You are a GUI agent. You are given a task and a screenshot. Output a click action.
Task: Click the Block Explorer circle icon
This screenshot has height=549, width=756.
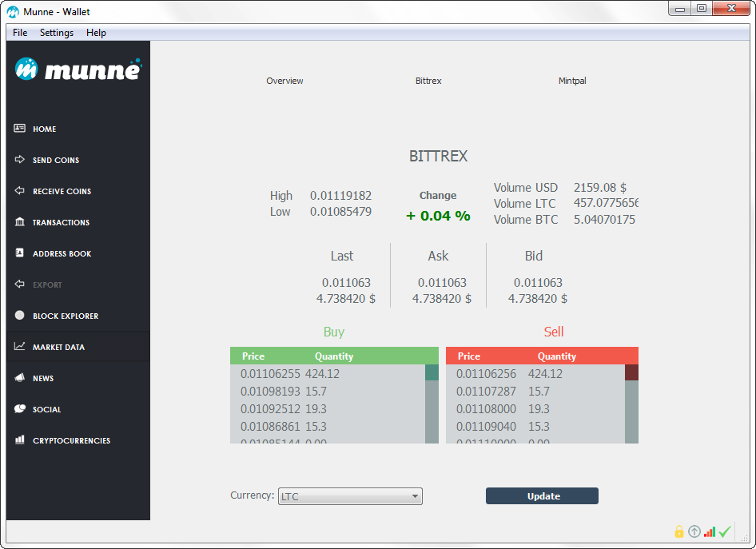click(x=19, y=315)
